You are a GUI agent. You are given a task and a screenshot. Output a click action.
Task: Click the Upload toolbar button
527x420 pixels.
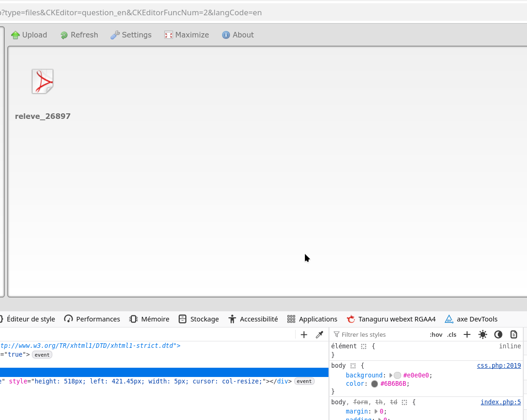[29, 35]
